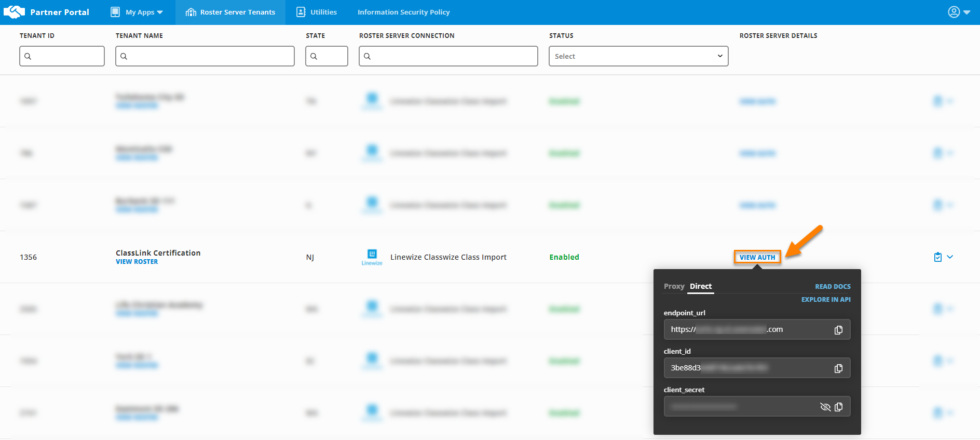
Task: Copy the endpoint_url value
Action: 838,330
